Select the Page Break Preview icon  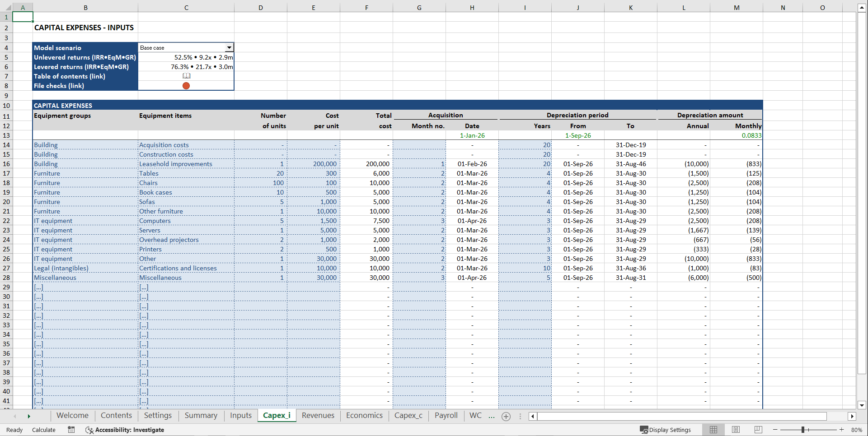[x=758, y=430]
